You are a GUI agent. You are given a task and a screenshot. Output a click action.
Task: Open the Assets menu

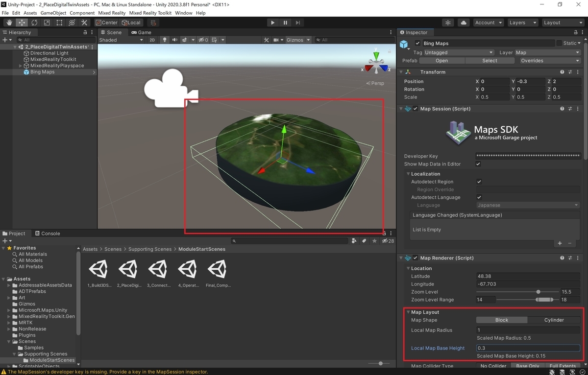pyautogui.click(x=30, y=13)
